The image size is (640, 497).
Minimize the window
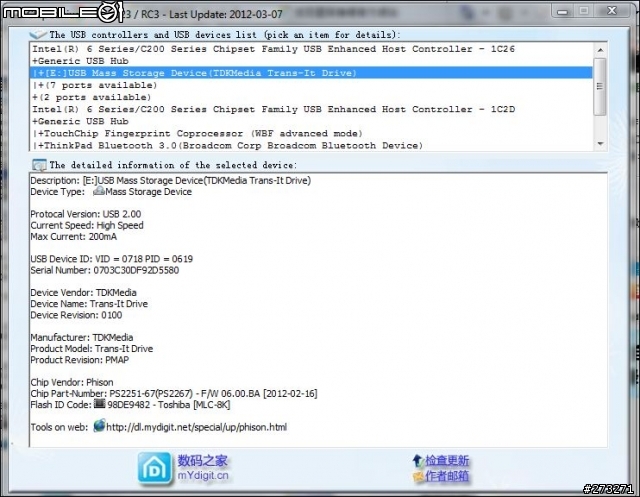[562, 11]
